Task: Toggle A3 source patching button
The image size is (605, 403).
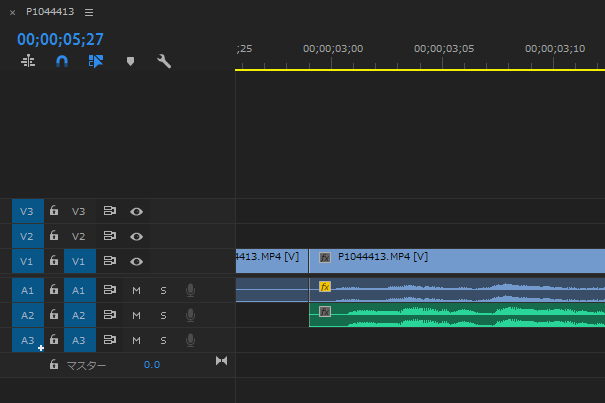Action: click(x=28, y=340)
